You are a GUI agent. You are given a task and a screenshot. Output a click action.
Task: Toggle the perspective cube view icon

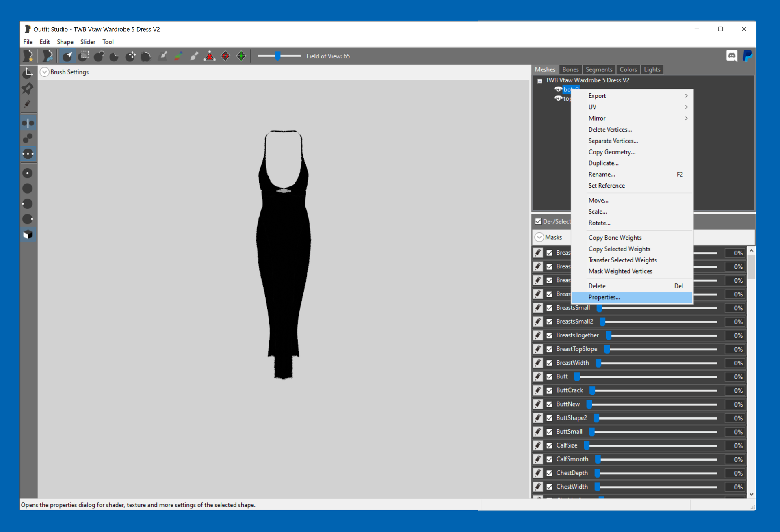point(28,235)
